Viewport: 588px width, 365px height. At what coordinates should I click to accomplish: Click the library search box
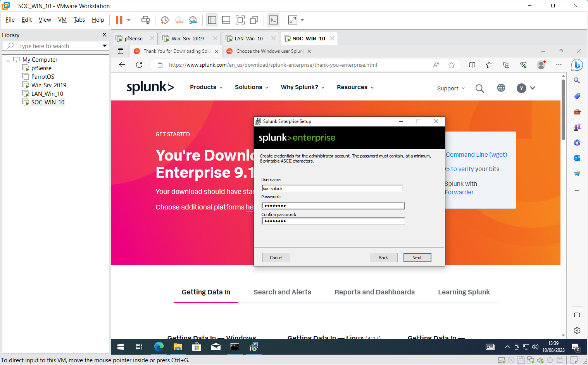click(55, 46)
